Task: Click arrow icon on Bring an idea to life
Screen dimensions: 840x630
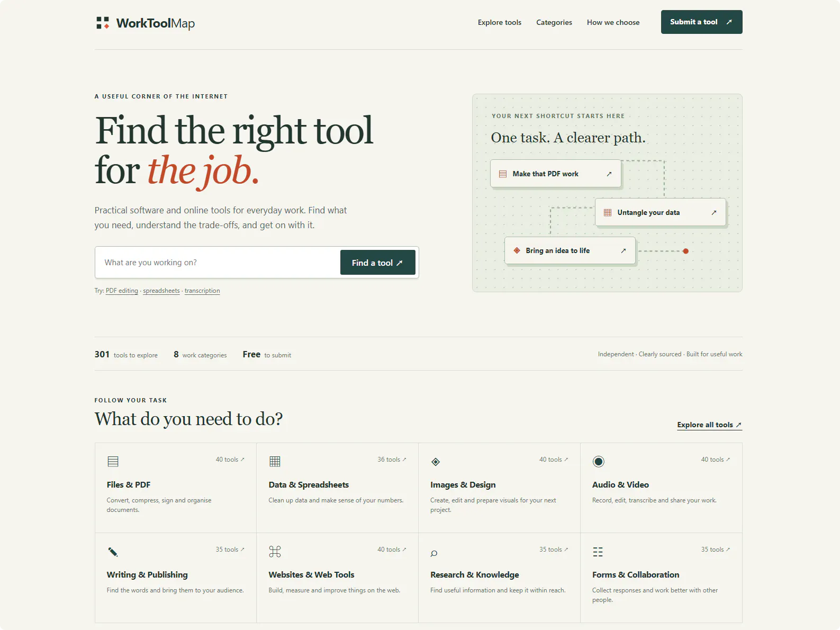Action: [624, 250]
